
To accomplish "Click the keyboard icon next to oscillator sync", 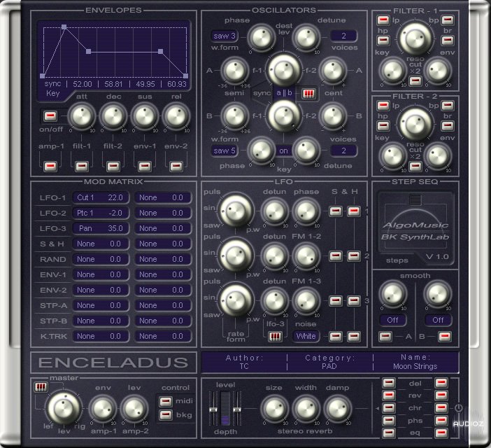I will (x=308, y=94).
